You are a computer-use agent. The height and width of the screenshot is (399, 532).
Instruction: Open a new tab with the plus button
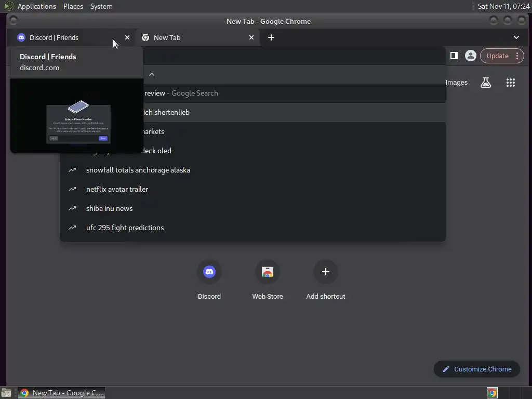click(x=271, y=37)
